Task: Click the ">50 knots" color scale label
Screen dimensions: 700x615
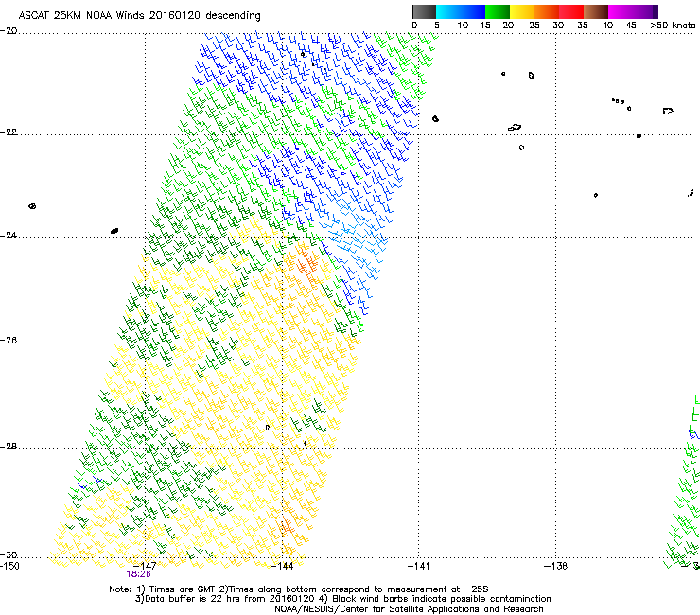Action: click(673, 26)
